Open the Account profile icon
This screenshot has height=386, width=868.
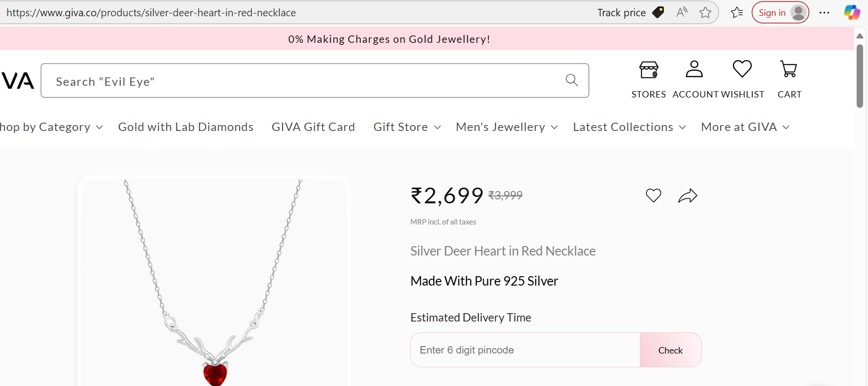tap(694, 69)
